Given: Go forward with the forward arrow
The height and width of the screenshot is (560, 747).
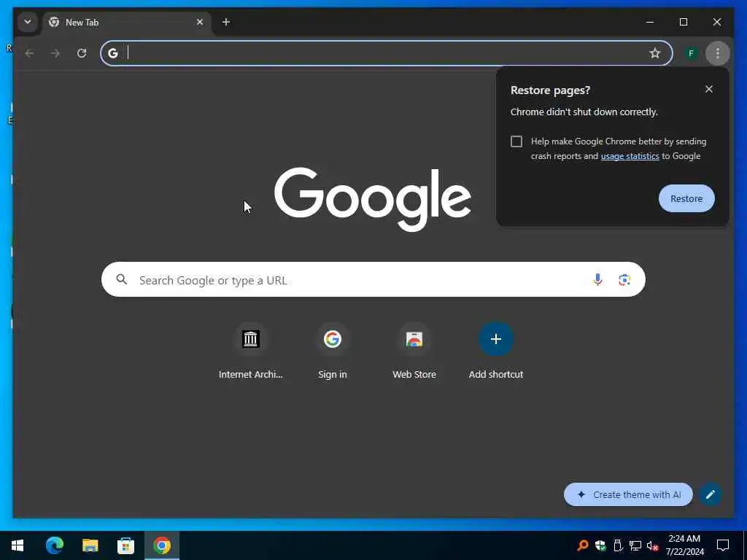Looking at the screenshot, I should point(55,52).
